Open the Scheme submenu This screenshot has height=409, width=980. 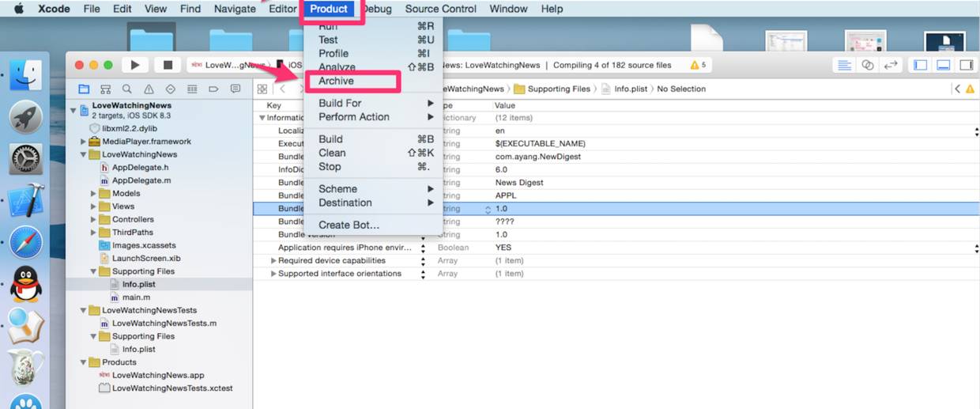(x=373, y=189)
